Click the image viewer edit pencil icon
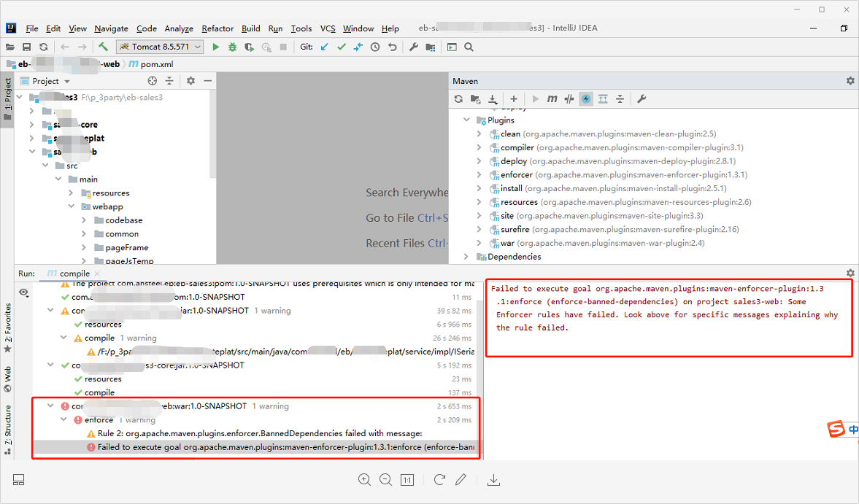This screenshot has width=859, height=504. pos(461,480)
